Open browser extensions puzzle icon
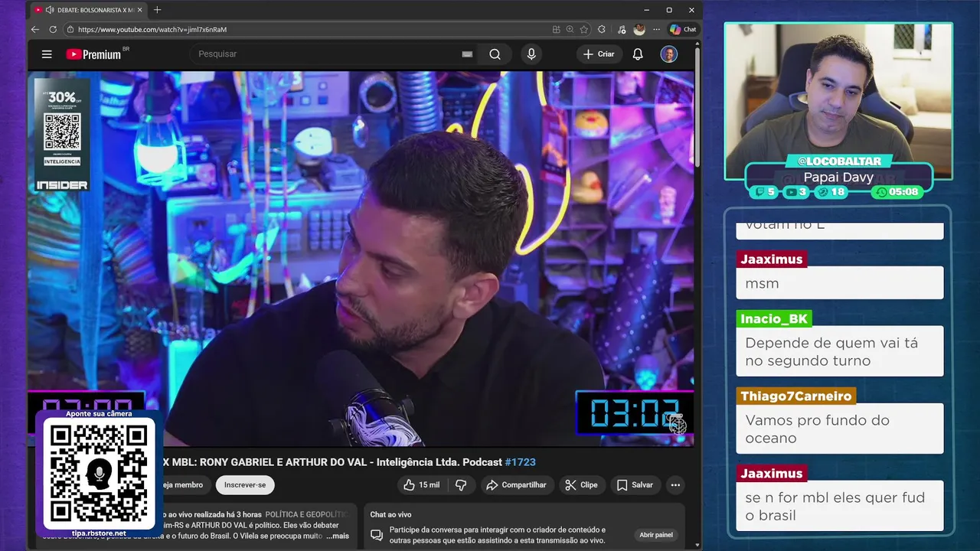Image resolution: width=980 pixels, height=551 pixels. [x=602, y=29]
